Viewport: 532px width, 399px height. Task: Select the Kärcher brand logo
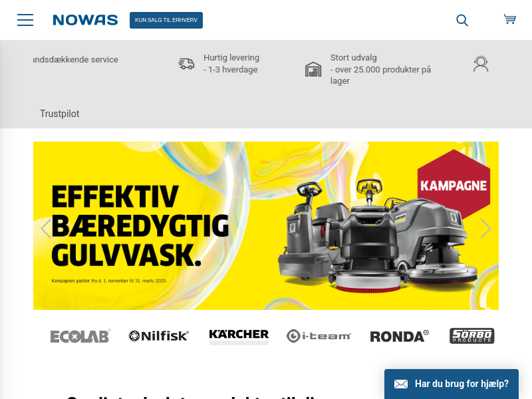pyautogui.click(x=239, y=336)
